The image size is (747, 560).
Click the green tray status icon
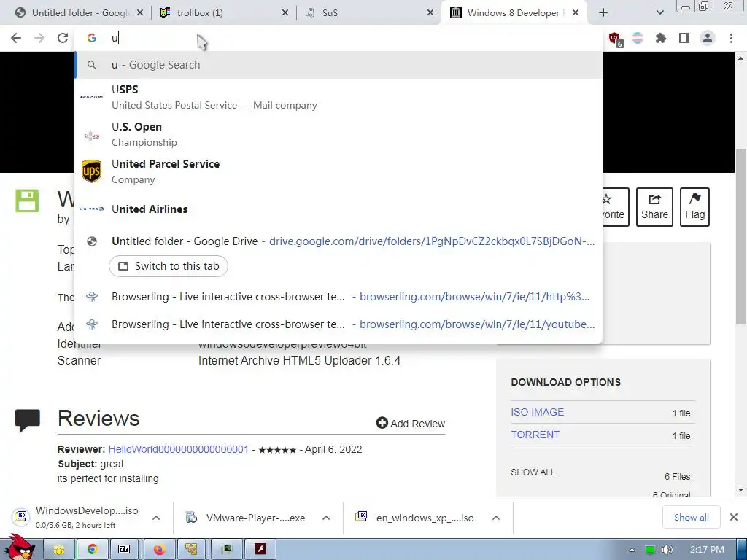pos(649,550)
